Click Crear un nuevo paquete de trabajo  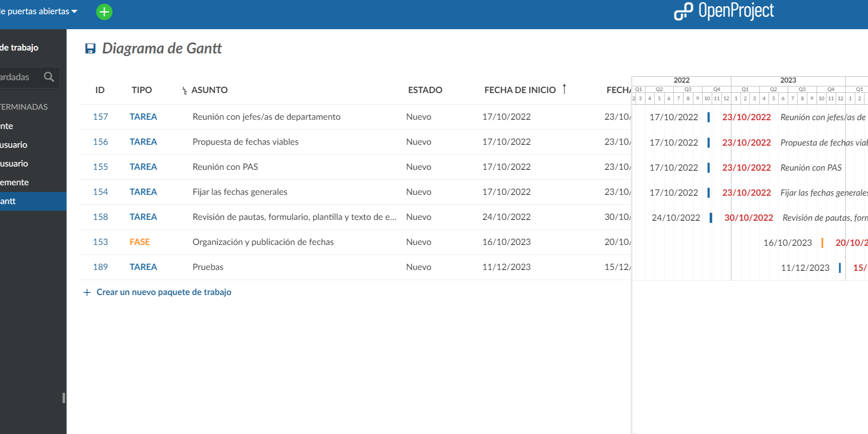[164, 292]
